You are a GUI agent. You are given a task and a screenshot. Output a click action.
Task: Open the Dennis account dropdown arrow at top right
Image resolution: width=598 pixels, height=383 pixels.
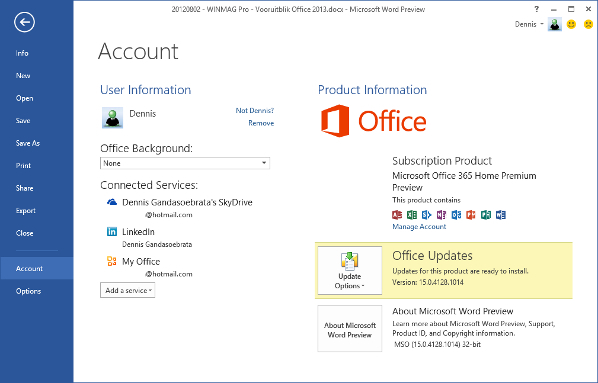click(542, 24)
